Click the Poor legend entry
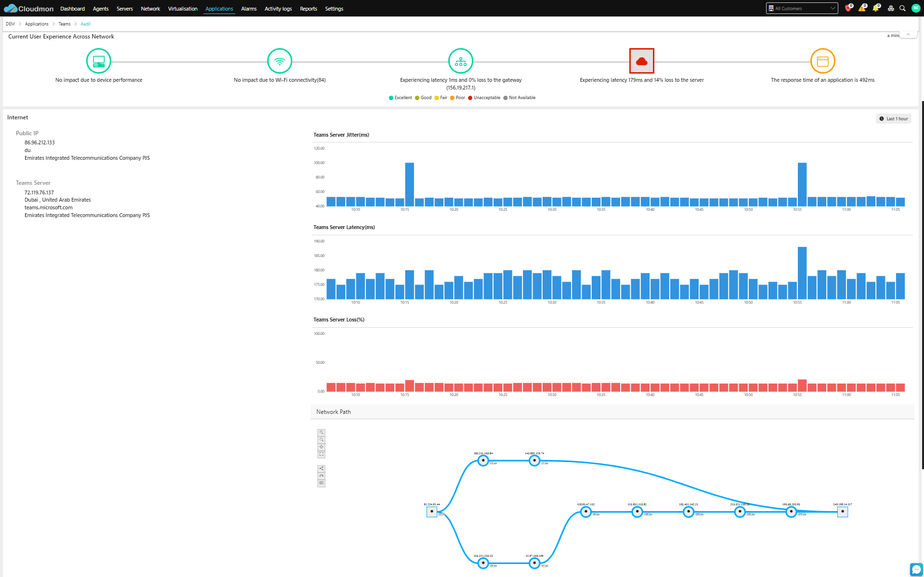924x577 pixels. (x=457, y=98)
